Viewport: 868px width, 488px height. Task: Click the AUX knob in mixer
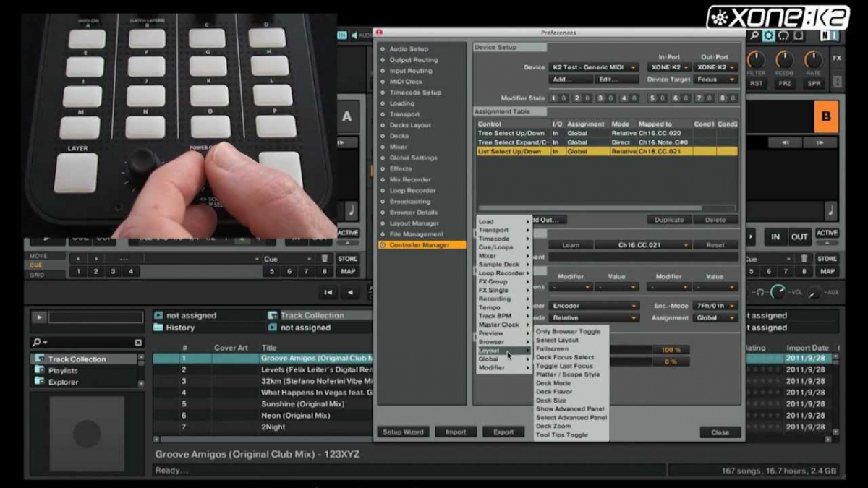pos(815,293)
